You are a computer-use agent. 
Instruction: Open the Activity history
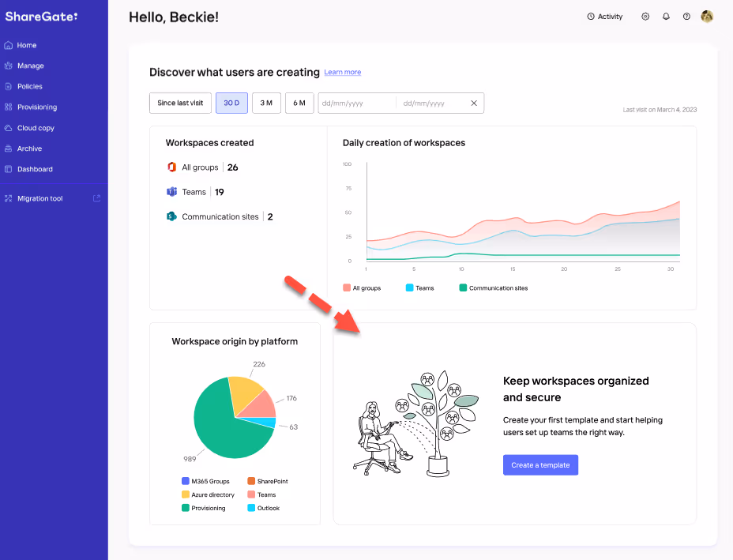click(605, 17)
